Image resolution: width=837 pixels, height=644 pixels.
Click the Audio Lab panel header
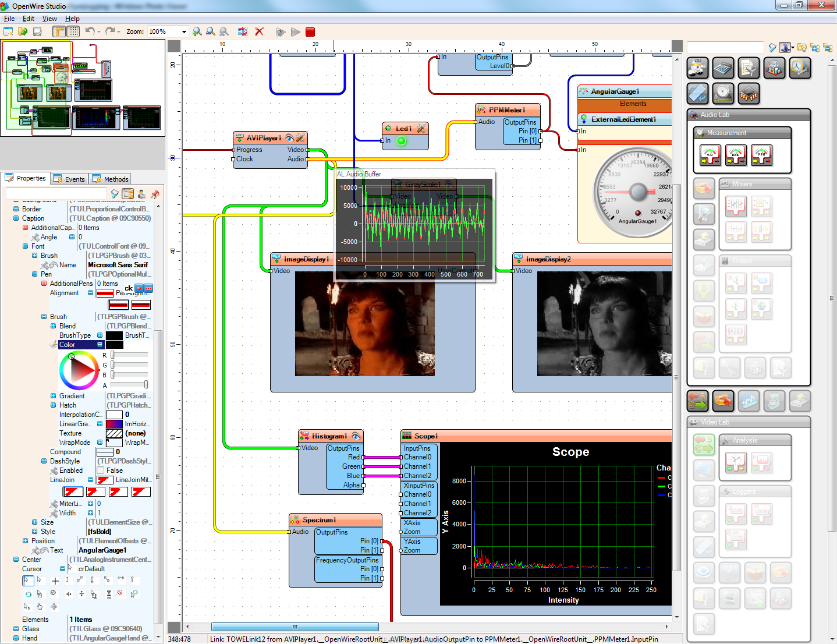point(749,115)
